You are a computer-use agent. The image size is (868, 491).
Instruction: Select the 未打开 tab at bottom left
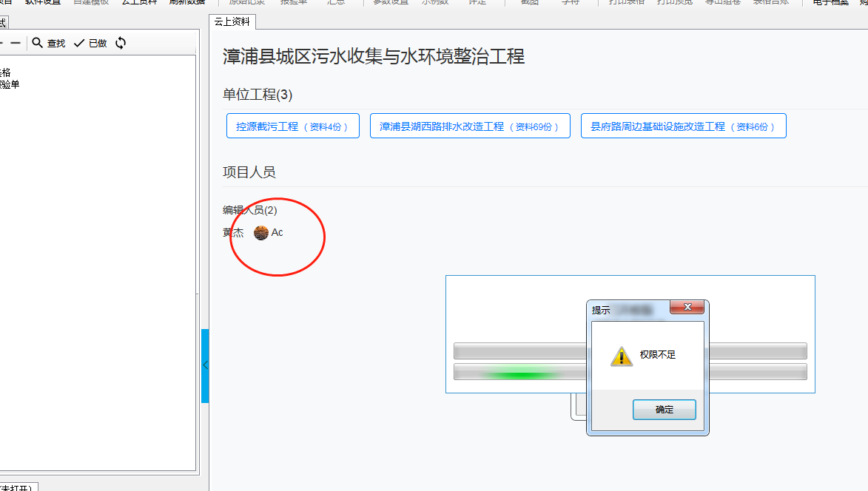tap(18, 487)
